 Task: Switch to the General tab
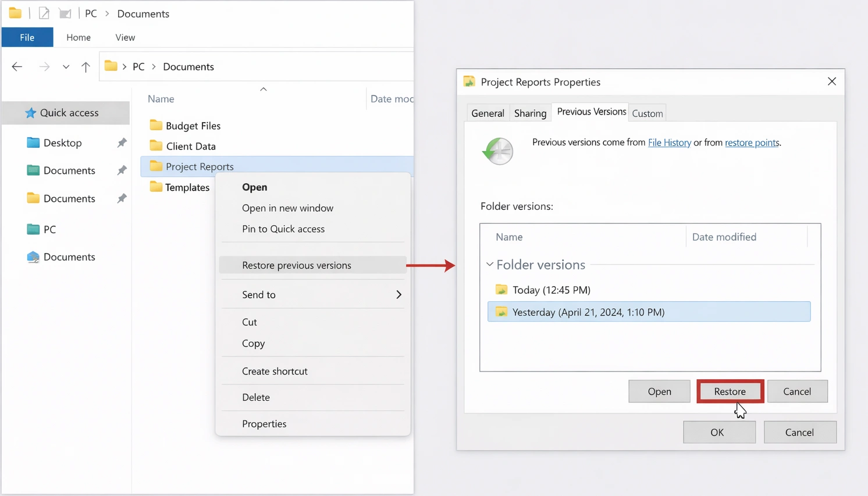click(x=488, y=113)
